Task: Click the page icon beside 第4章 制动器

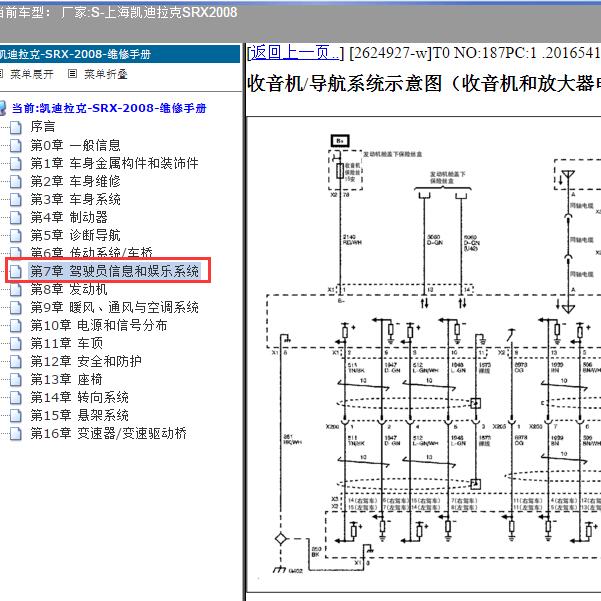Action: point(16,217)
